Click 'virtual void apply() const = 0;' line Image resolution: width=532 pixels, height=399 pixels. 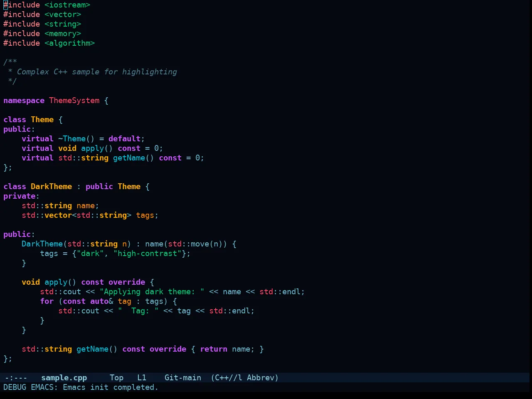pos(92,148)
